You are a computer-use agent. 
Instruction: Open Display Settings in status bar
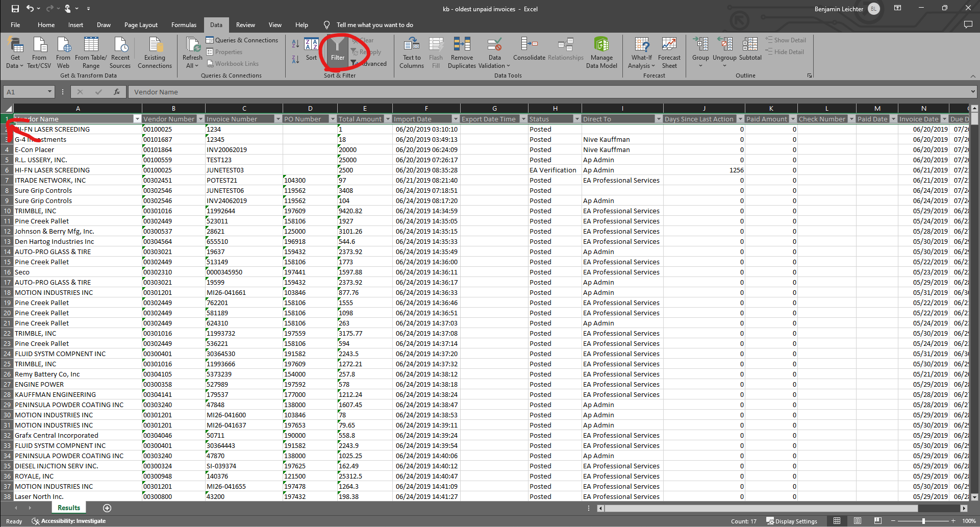pos(792,521)
